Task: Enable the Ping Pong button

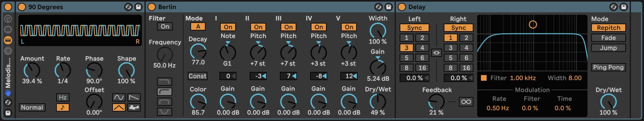Action: pos(608,67)
